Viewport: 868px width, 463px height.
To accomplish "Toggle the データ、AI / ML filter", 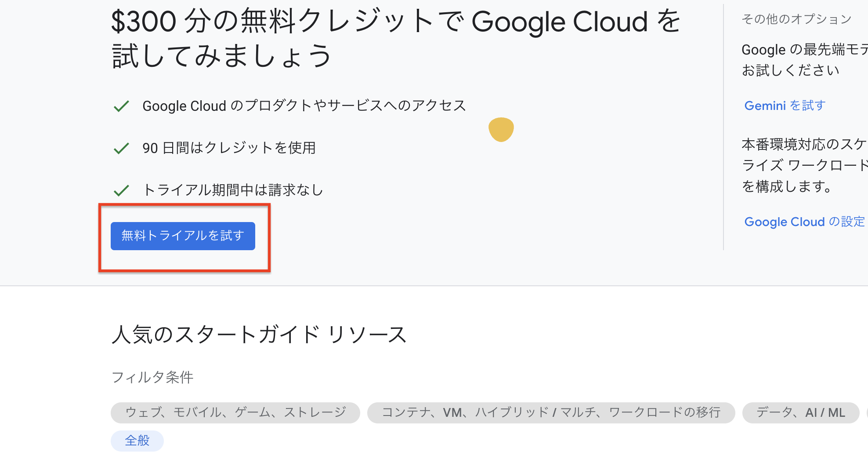I will coord(800,412).
